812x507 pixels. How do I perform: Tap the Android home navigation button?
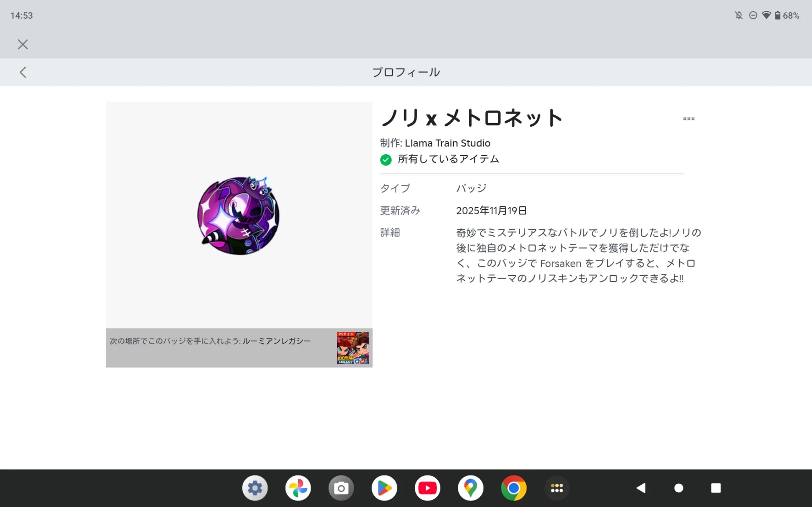point(679,488)
